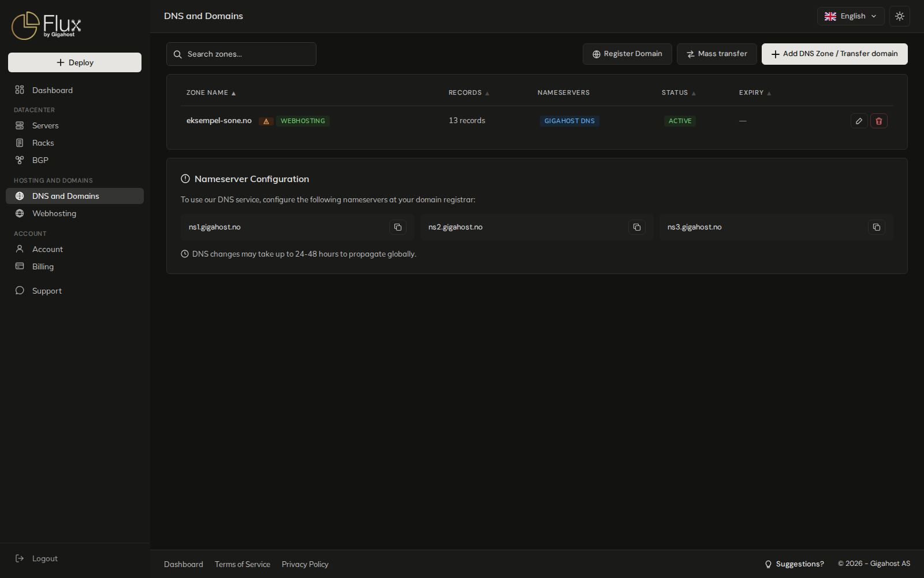Open Support in the sidebar
The height and width of the screenshot is (578, 924).
tap(74, 291)
